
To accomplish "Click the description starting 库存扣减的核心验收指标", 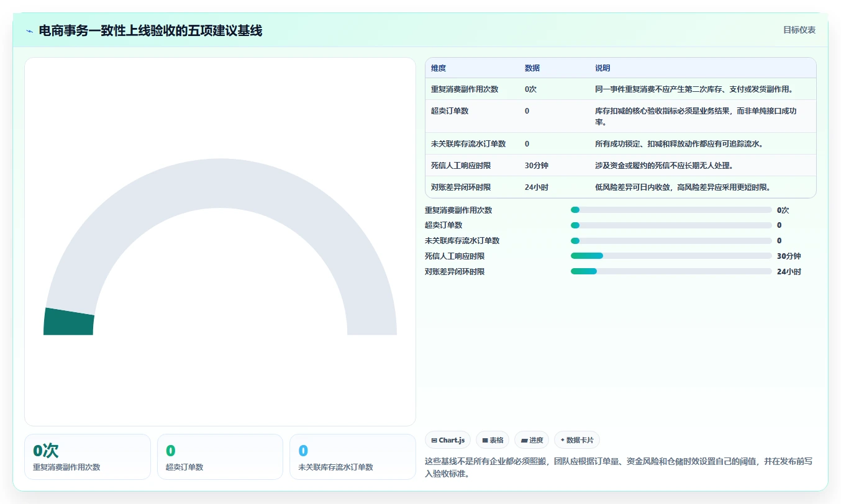I will [696, 116].
